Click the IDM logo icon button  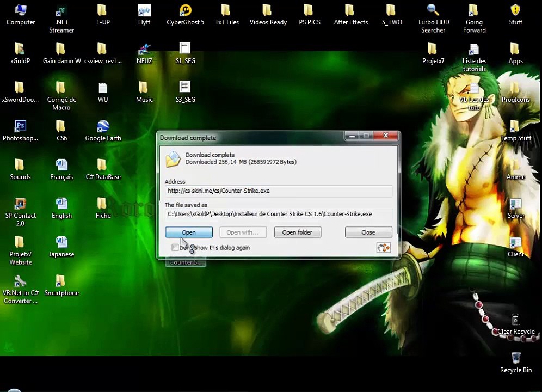383,248
